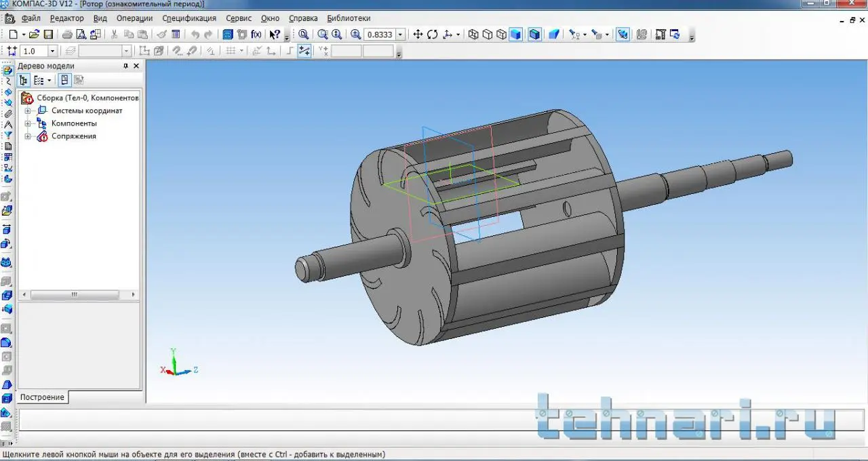Open the Операции menu
Image resolution: width=868 pixels, height=461 pixels.
click(x=134, y=18)
